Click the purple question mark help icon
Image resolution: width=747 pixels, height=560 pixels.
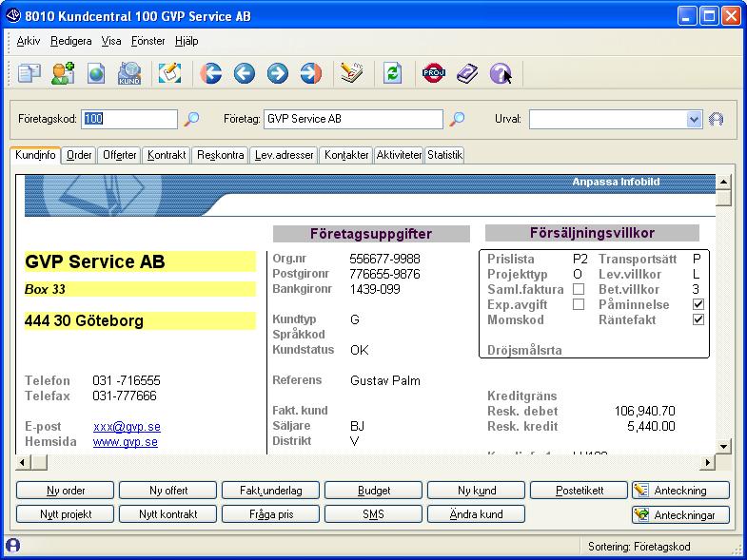(x=500, y=74)
